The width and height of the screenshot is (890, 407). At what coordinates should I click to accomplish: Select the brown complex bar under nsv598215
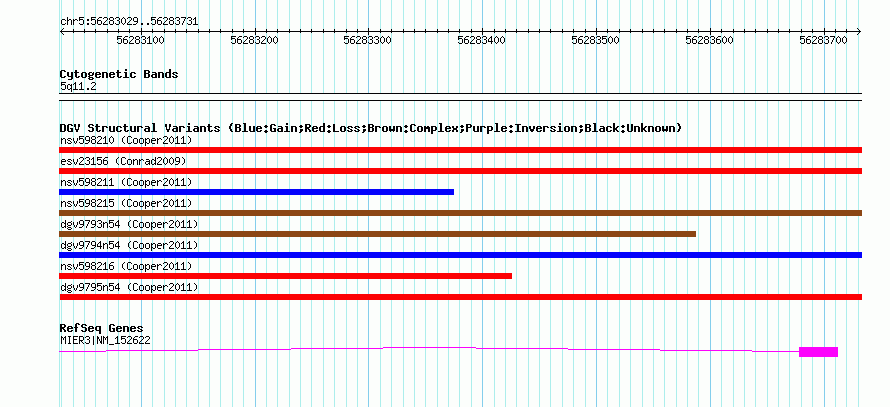coord(460,213)
